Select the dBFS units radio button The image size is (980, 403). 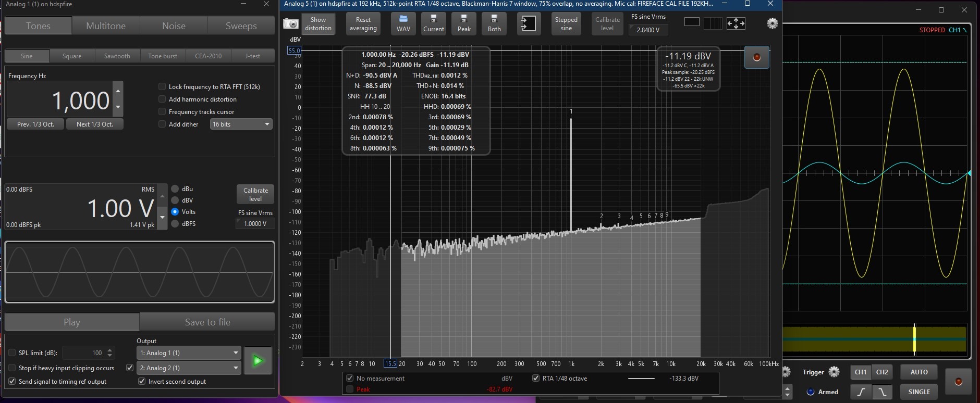(x=175, y=224)
